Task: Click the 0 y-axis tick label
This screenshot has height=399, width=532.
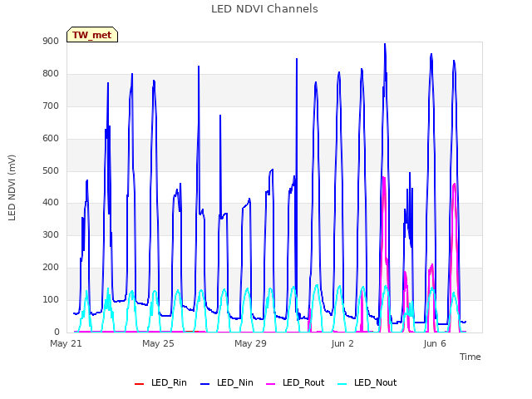Action: click(57, 332)
